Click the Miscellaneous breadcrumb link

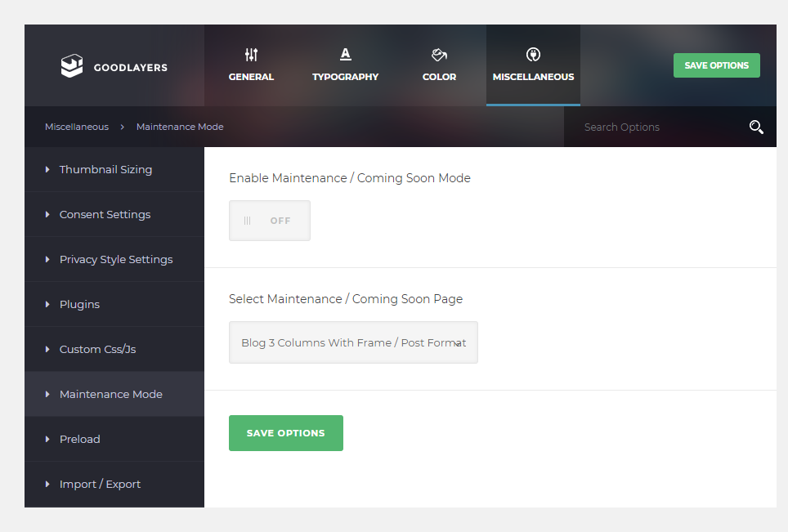coord(77,127)
